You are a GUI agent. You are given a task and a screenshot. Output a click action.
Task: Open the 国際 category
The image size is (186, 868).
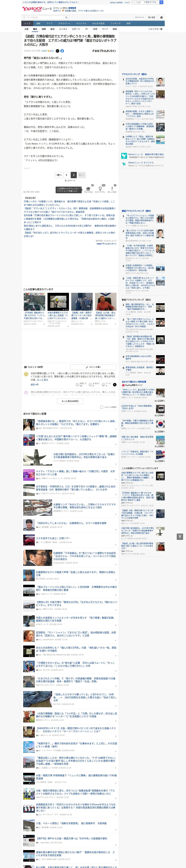tap(44, 29)
